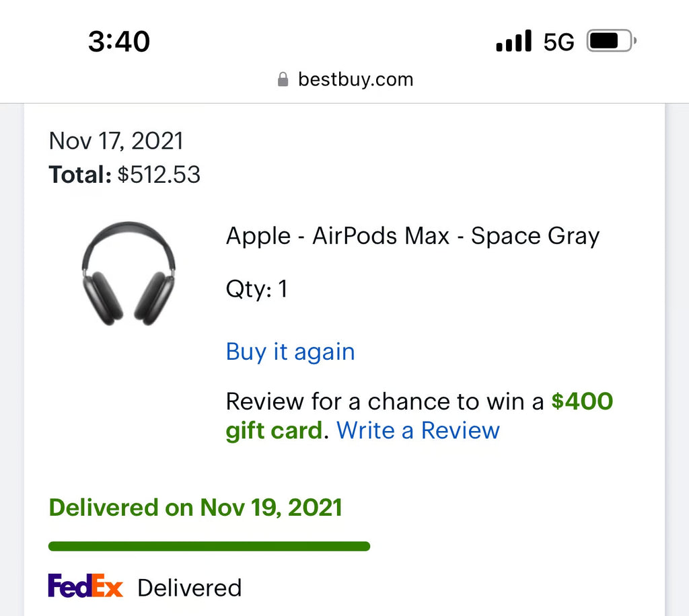Click the padlock icon in the address bar
689x616 pixels.
284,79
